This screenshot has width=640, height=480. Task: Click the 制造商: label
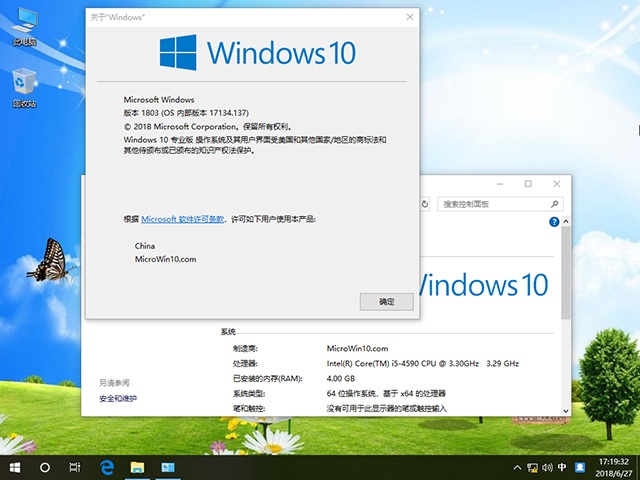(245, 349)
